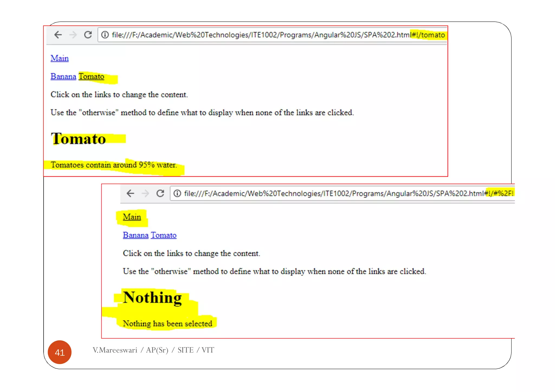Reload the tomato page browser window
This screenshot has width=555, height=392.
point(88,35)
